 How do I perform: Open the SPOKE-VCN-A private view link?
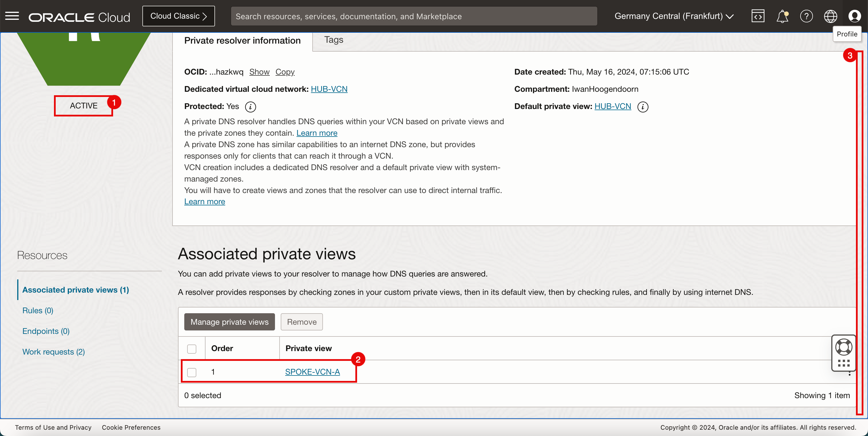coord(312,372)
